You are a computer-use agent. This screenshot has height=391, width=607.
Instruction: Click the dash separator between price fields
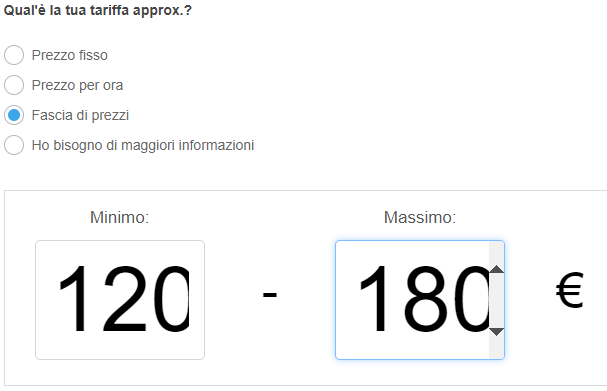(x=270, y=294)
